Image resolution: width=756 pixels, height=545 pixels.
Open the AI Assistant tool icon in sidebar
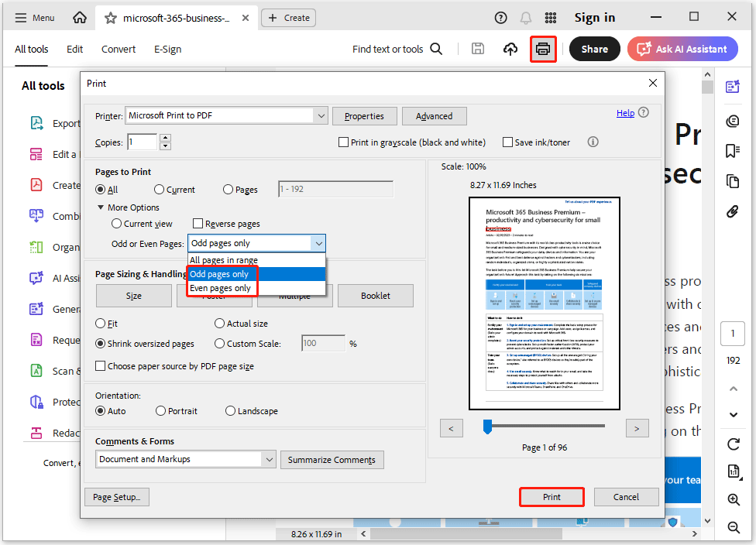36,278
